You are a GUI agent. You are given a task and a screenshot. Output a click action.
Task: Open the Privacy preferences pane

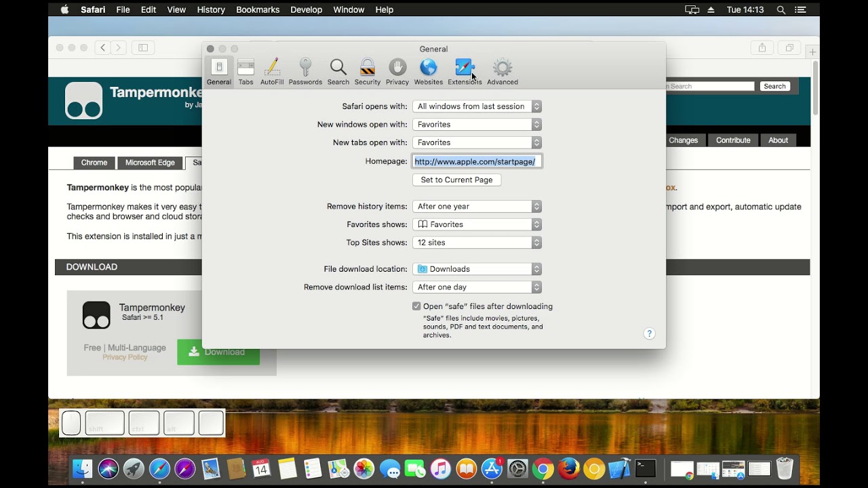point(397,72)
